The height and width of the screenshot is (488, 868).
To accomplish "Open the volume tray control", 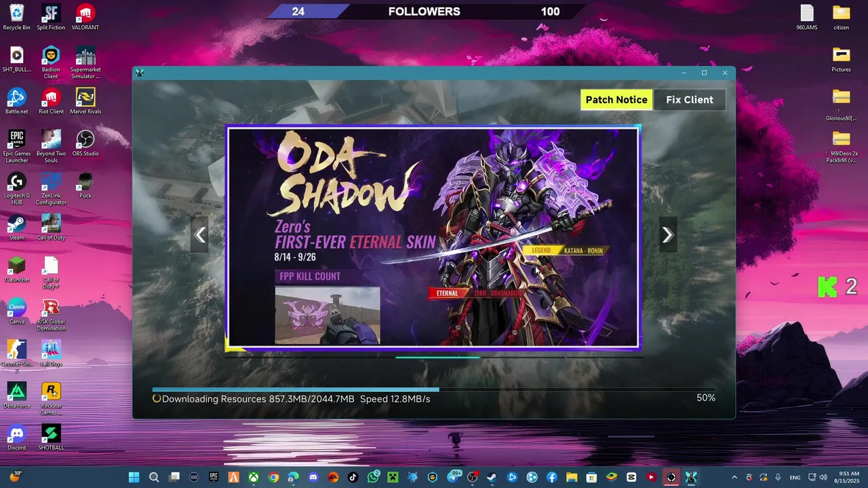I will click(823, 477).
